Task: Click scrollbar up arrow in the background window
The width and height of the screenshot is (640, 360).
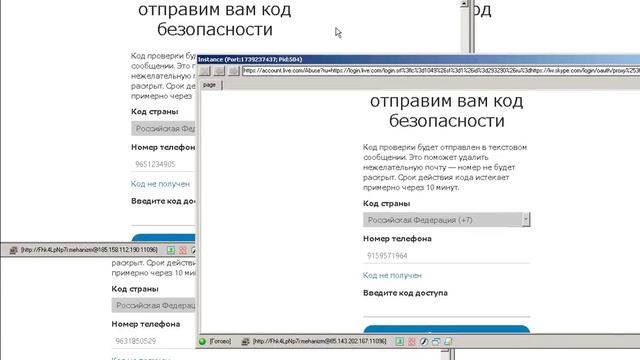Action: point(464,4)
